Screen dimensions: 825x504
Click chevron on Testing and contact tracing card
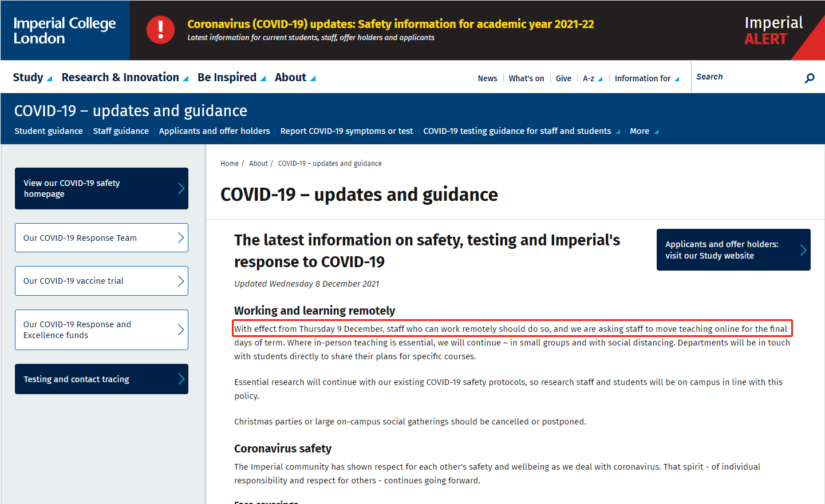(x=181, y=379)
